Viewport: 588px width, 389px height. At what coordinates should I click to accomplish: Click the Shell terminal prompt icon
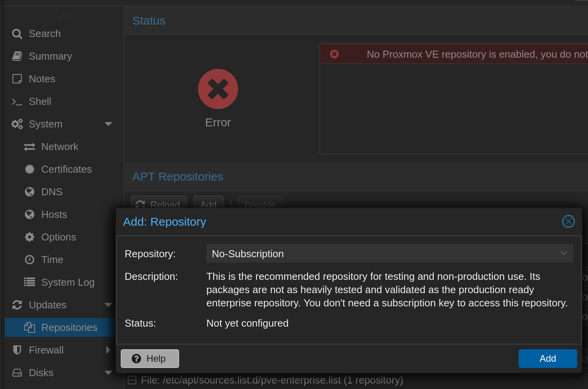[x=17, y=102]
